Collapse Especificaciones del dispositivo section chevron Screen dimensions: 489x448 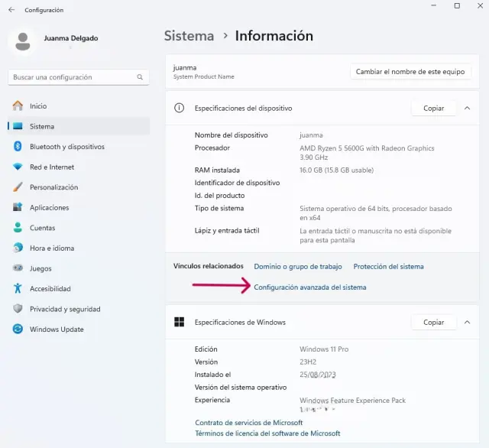(x=467, y=109)
